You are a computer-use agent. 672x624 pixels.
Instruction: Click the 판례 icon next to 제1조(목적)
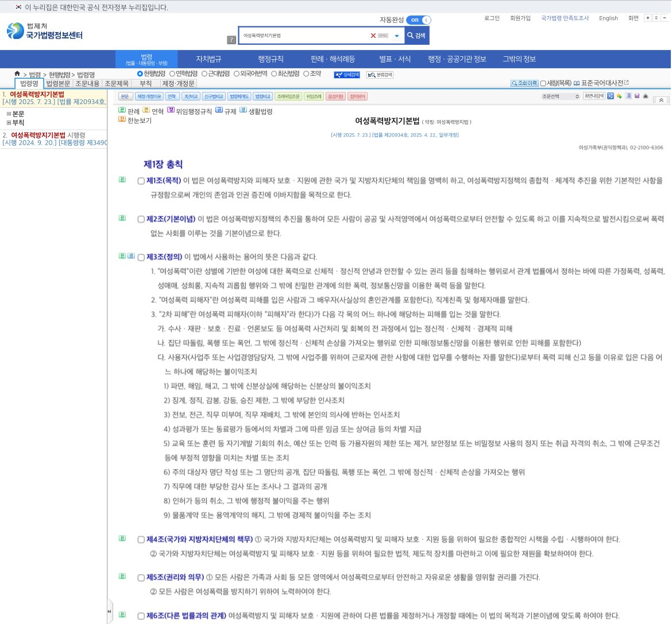pos(122,180)
